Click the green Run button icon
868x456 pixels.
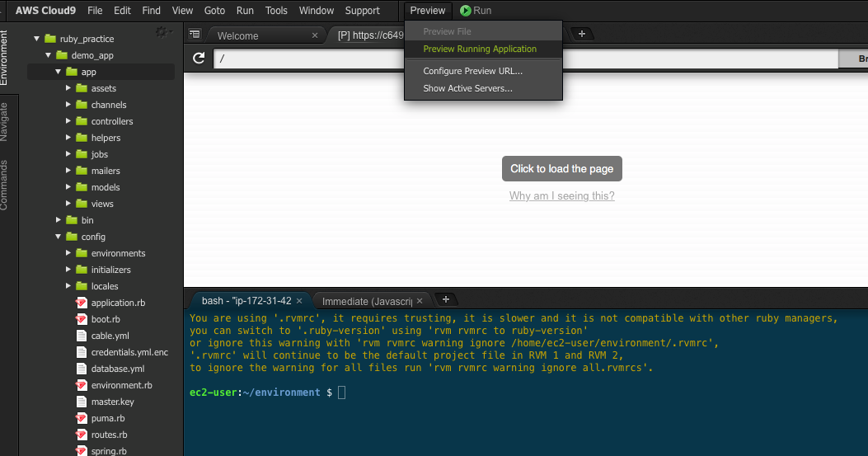(x=466, y=11)
